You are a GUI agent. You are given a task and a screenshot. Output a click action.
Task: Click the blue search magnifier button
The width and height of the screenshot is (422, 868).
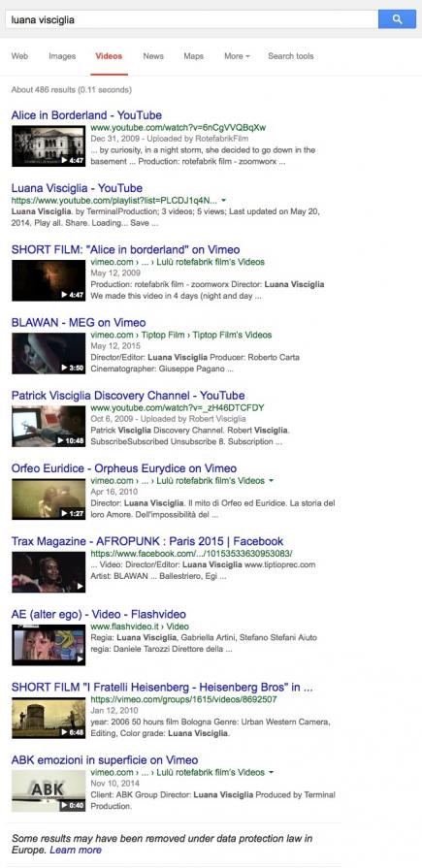(397, 18)
